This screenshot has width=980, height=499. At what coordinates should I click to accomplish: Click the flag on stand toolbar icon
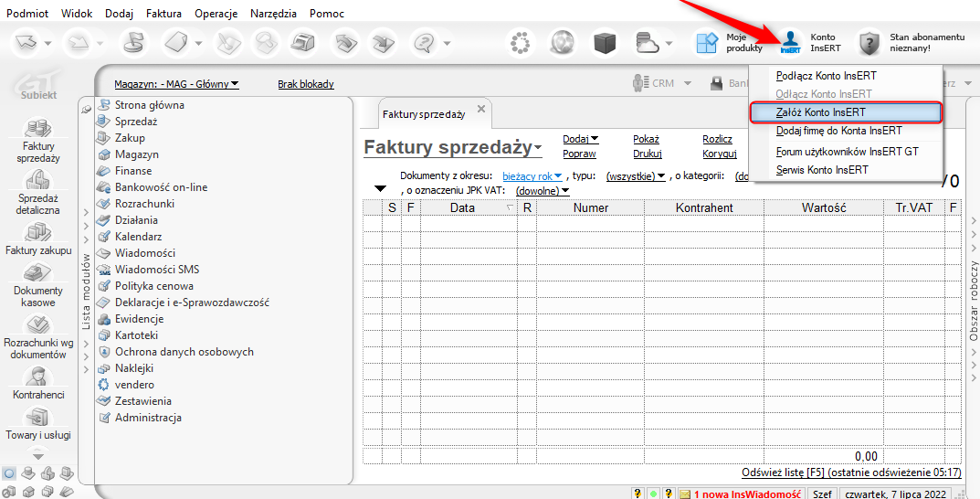(x=132, y=43)
